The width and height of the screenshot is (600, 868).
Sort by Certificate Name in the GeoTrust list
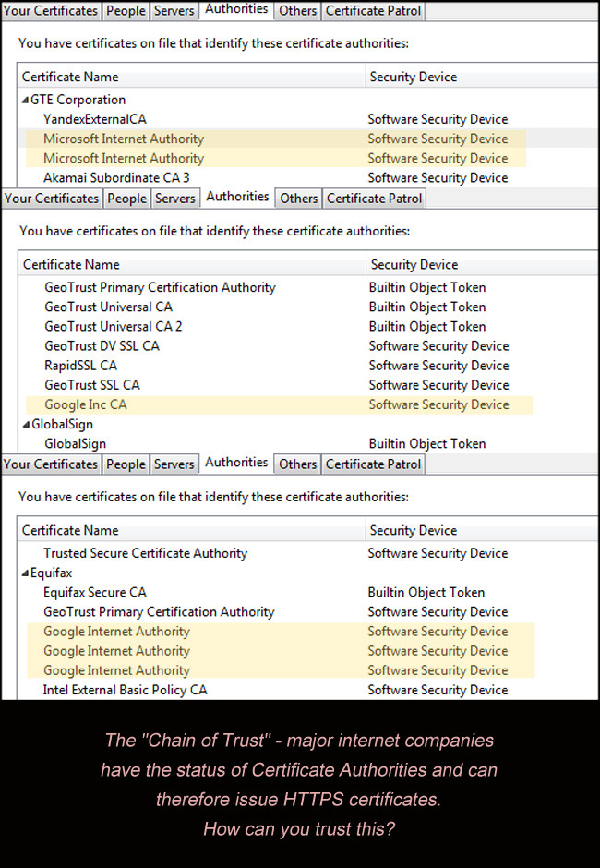192,265
